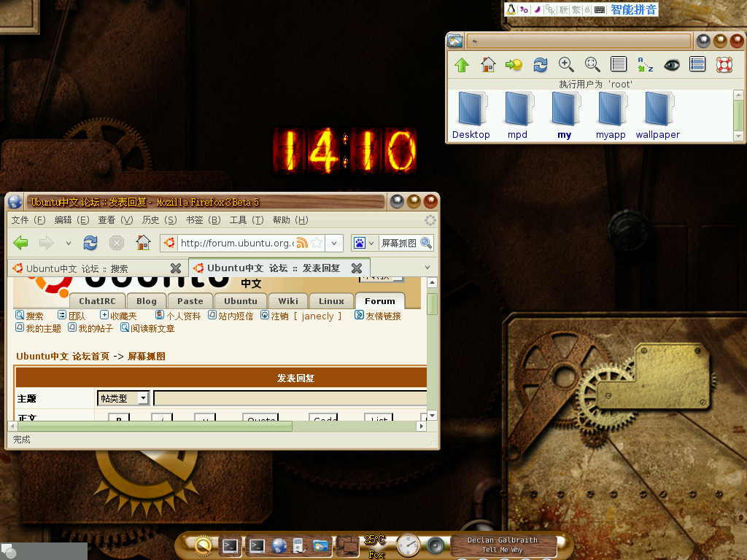Click the Firefox throbber activity indicator

pos(430,220)
